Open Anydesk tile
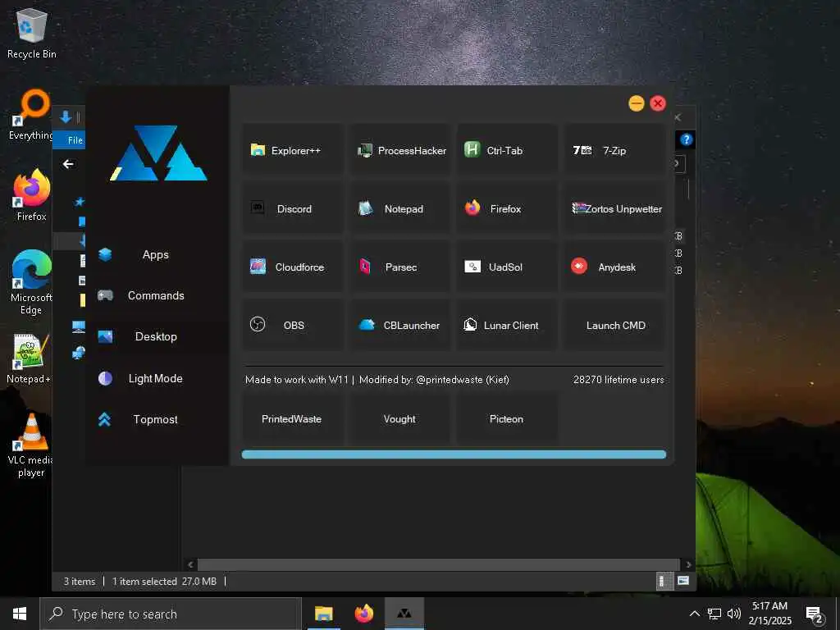The height and width of the screenshot is (630, 840). pos(615,267)
